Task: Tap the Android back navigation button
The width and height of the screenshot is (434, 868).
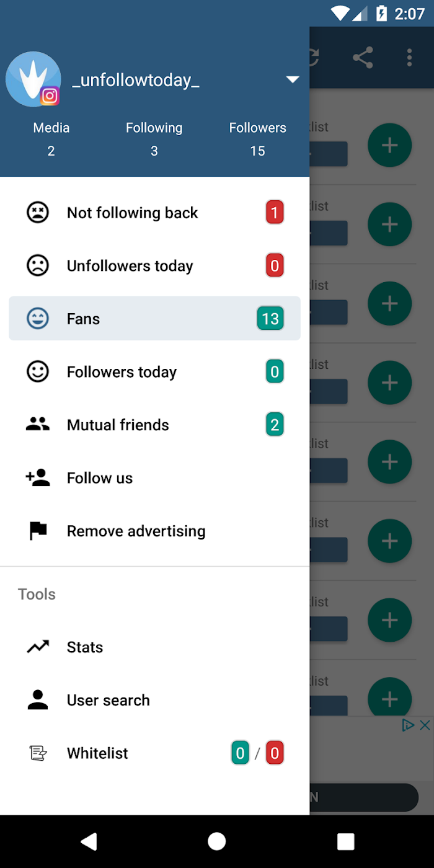Action: (x=89, y=841)
